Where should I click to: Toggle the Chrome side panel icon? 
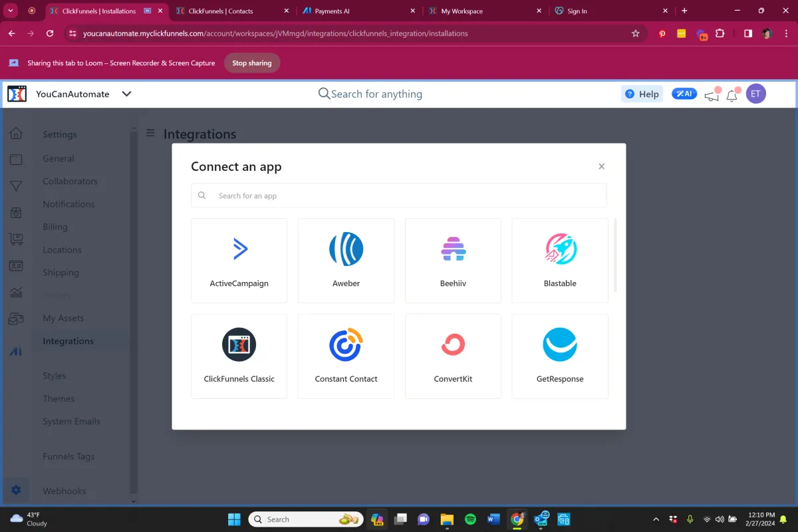click(x=748, y=33)
